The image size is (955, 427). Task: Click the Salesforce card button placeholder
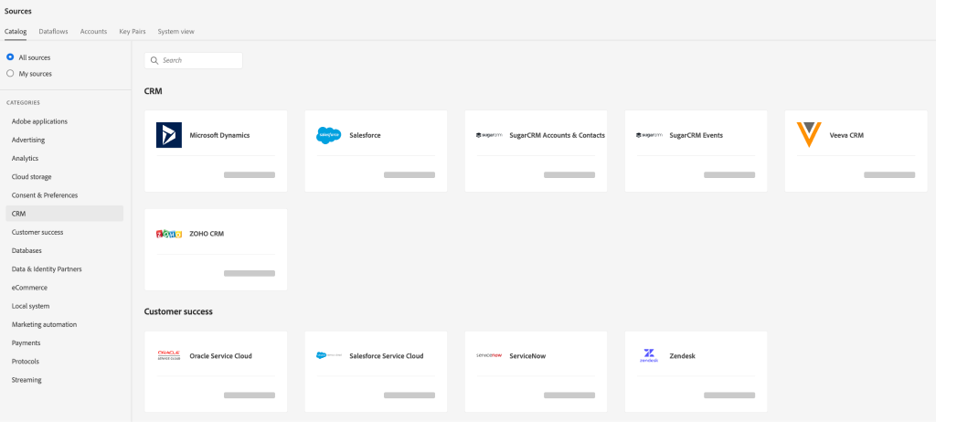pos(409,175)
